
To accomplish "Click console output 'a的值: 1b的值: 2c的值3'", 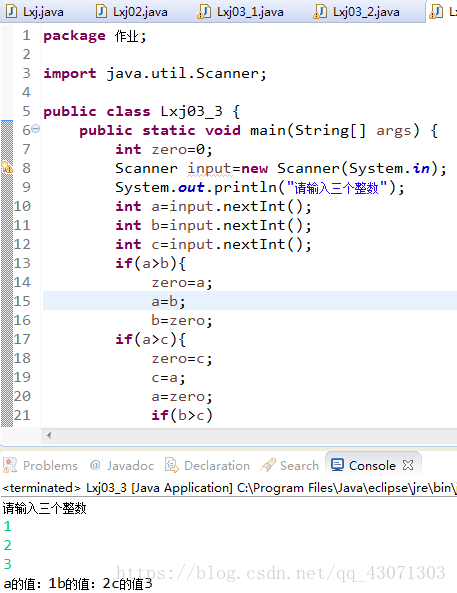I will coord(78,584).
